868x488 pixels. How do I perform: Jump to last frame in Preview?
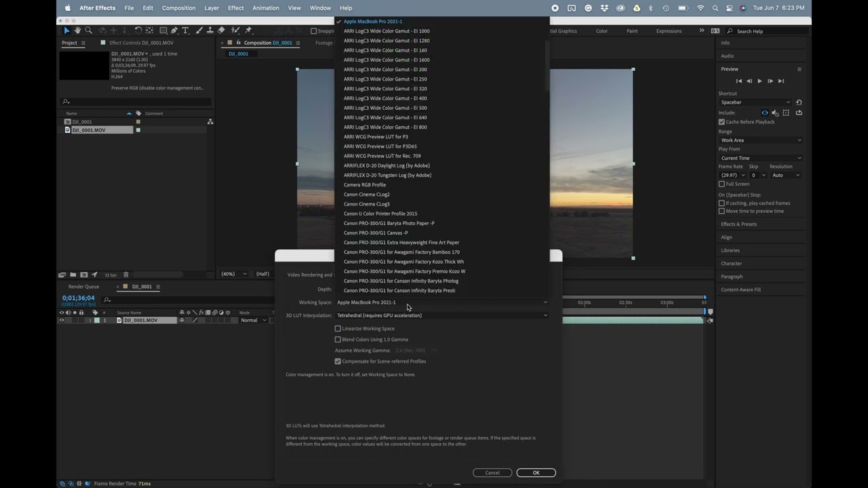(x=781, y=81)
